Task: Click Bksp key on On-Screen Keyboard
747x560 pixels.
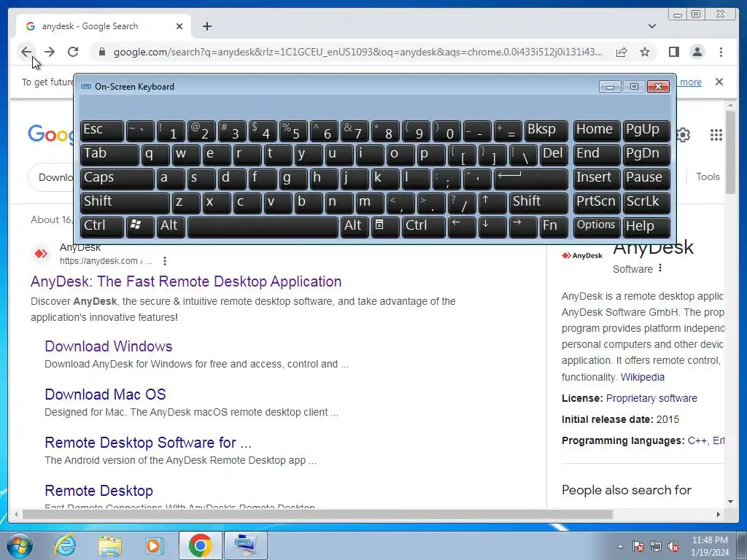Action: tap(546, 131)
